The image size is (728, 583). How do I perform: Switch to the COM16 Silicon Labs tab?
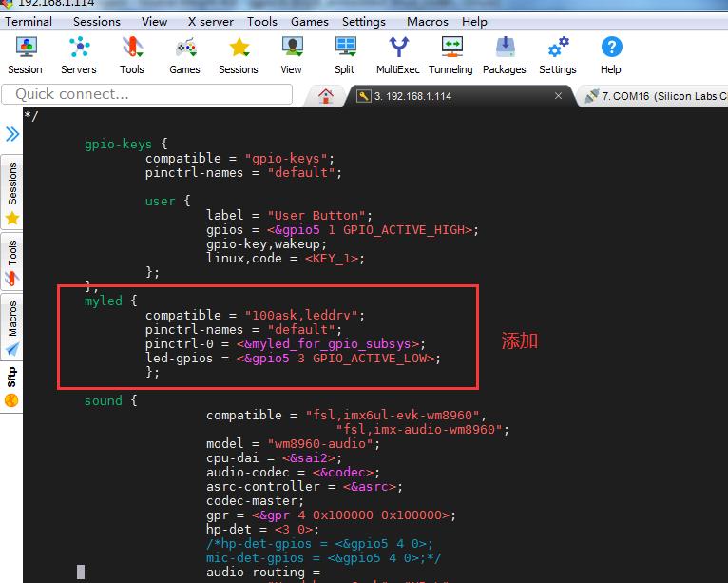point(656,96)
